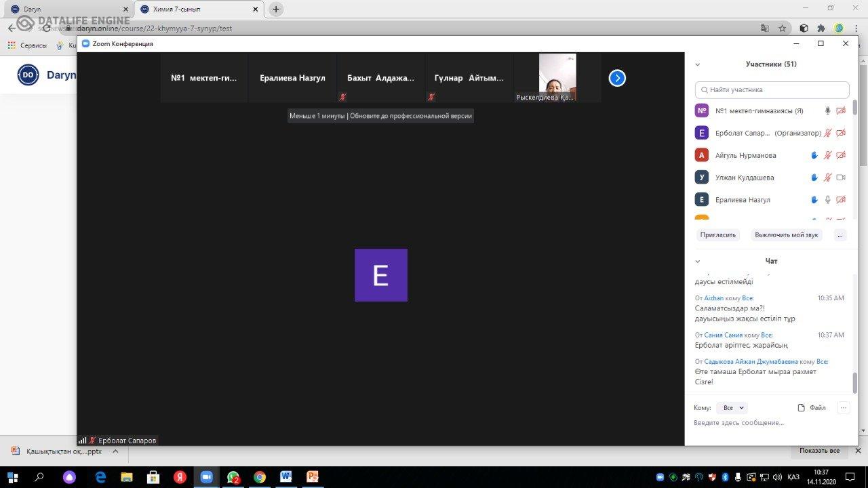Open chat more options ellipsis button
This screenshot has width=868, height=488.
click(x=843, y=407)
